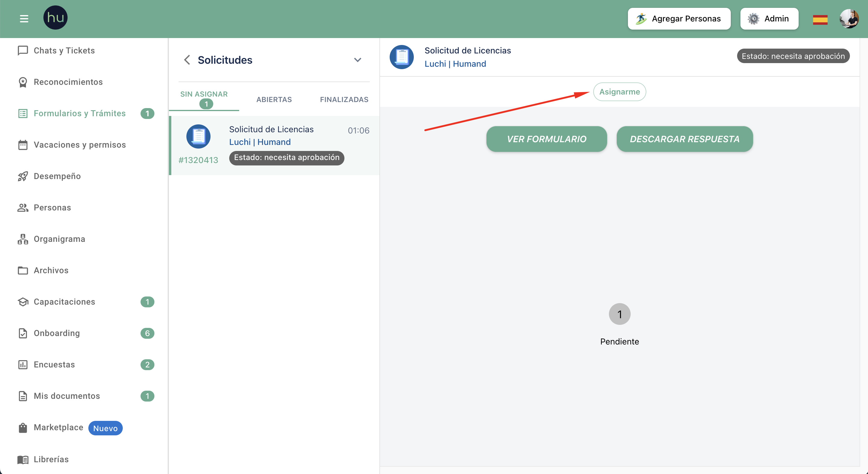Click the Onboarding document check icon
The width and height of the screenshot is (868, 474).
pos(23,333)
